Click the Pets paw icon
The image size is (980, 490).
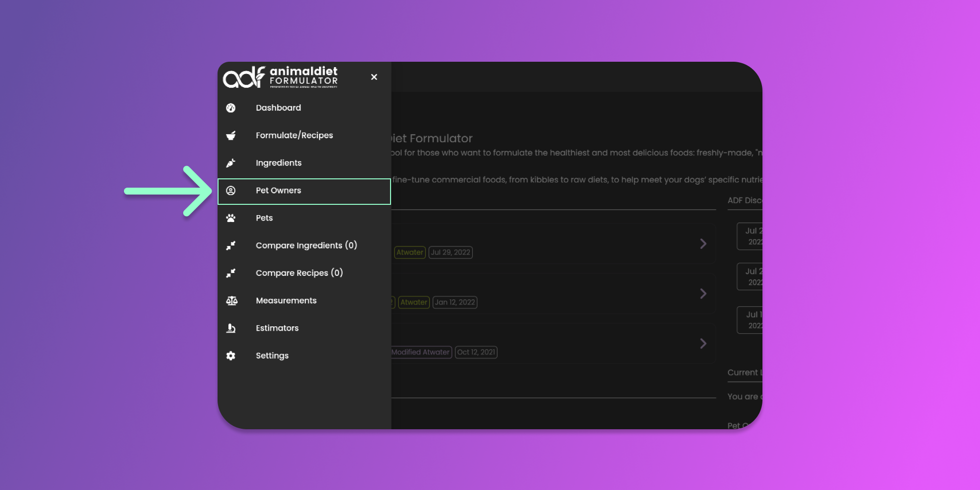(x=231, y=218)
